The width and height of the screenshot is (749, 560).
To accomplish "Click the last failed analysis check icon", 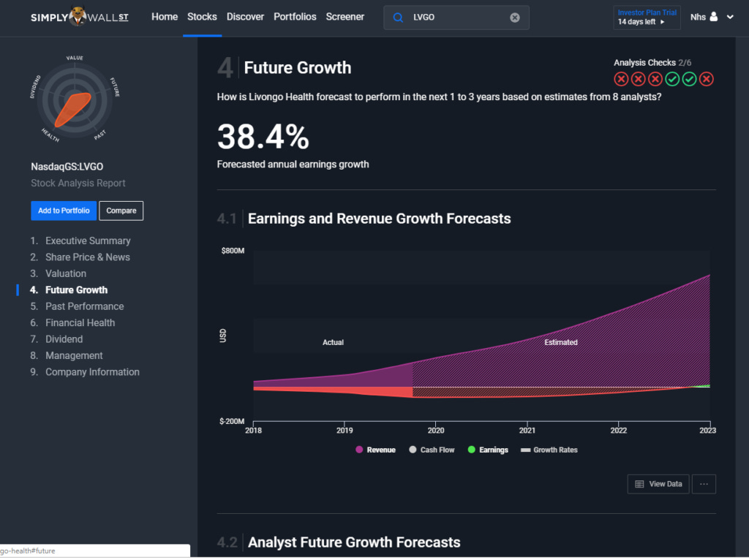I will (x=706, y=79).
